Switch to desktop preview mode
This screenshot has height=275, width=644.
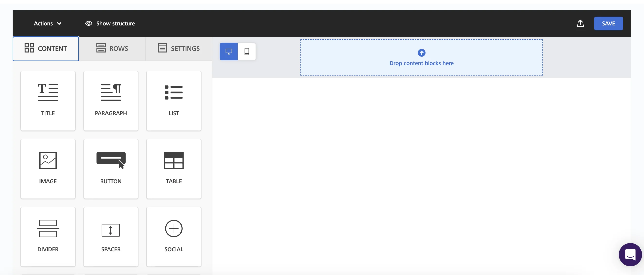coord(228,51)
